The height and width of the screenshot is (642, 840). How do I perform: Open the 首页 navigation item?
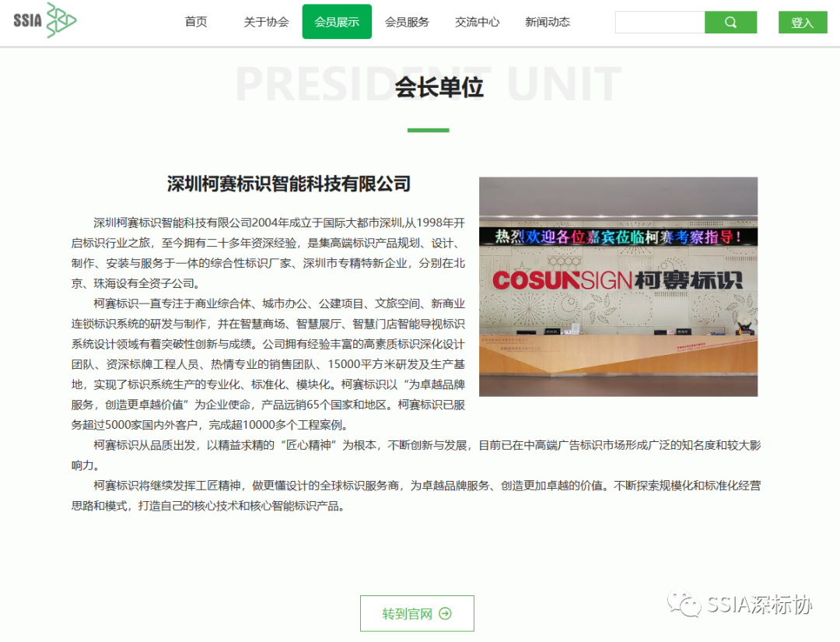195,22
